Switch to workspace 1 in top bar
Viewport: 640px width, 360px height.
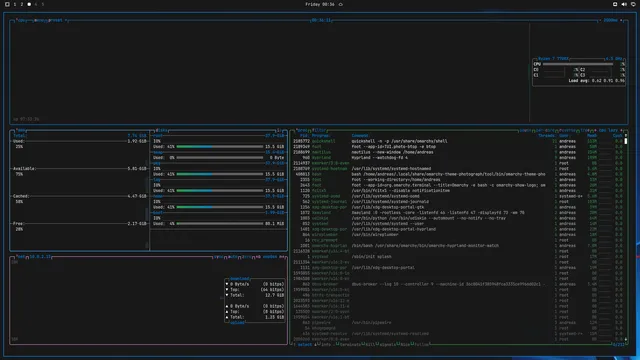pyautogui.click(x=15, y=4)
